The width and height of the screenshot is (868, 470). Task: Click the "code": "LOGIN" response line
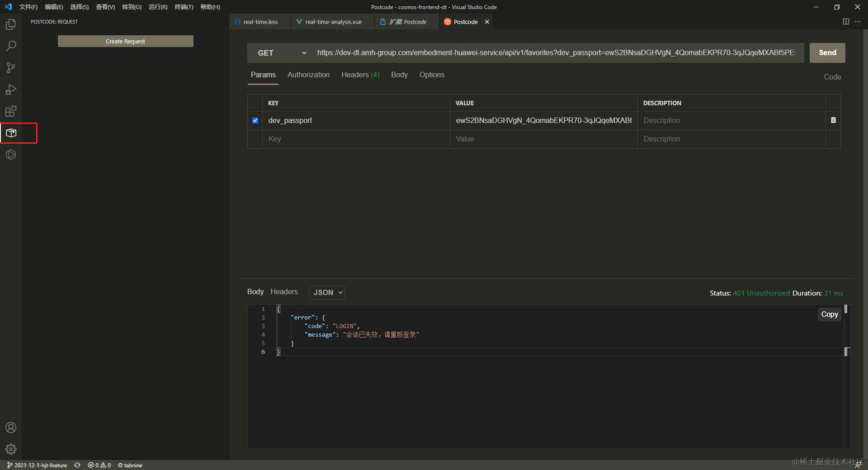coord(332,326)
